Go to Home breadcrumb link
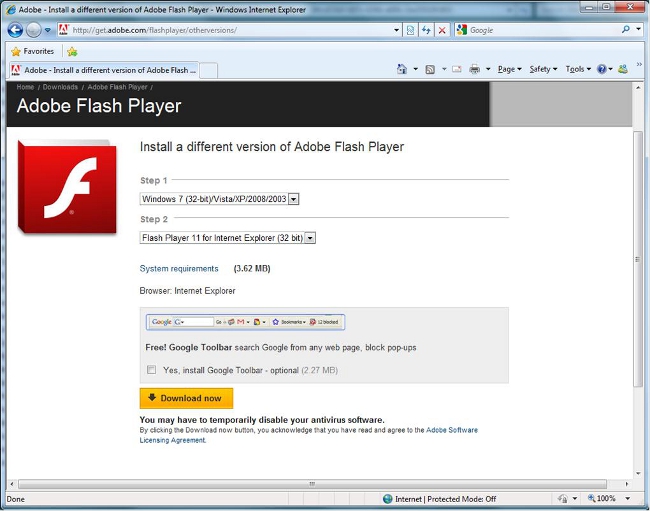Screen dimensions: 650x511 point(25,87)
